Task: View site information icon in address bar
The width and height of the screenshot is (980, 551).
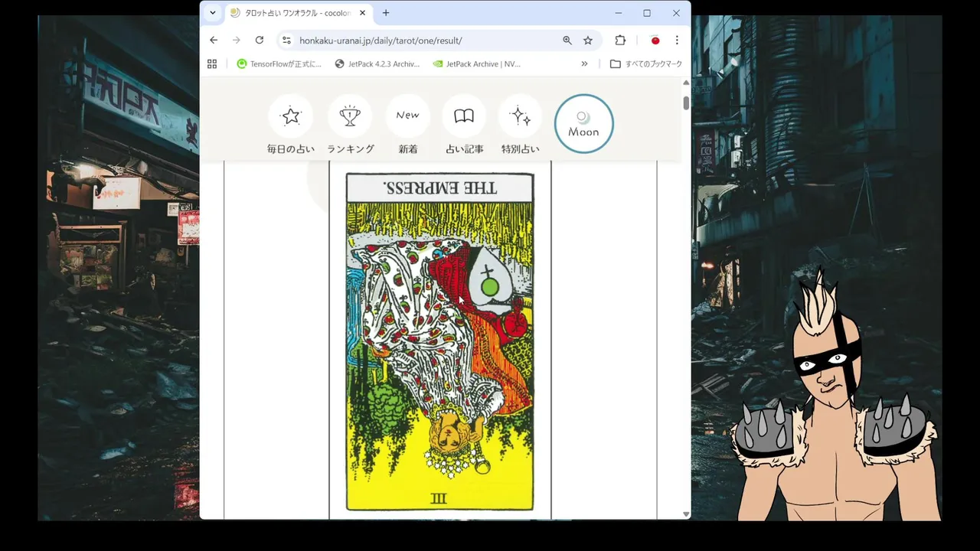Action: click(286, 41)
